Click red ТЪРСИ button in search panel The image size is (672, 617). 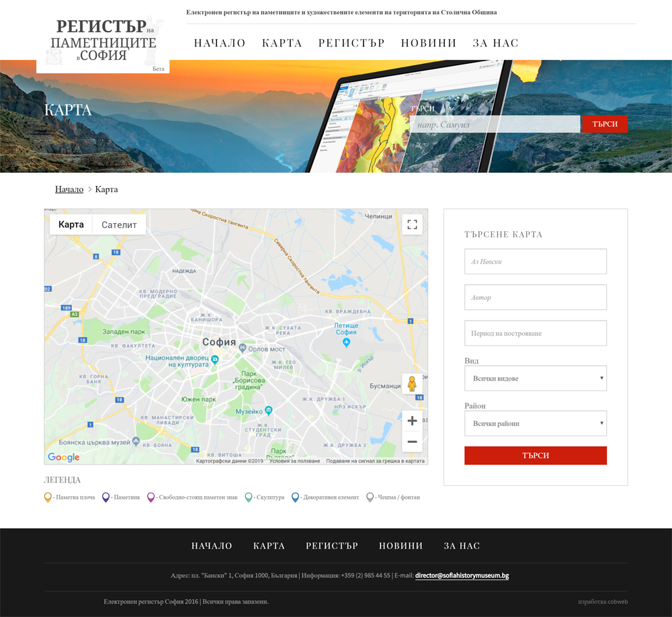coord(536,455)
